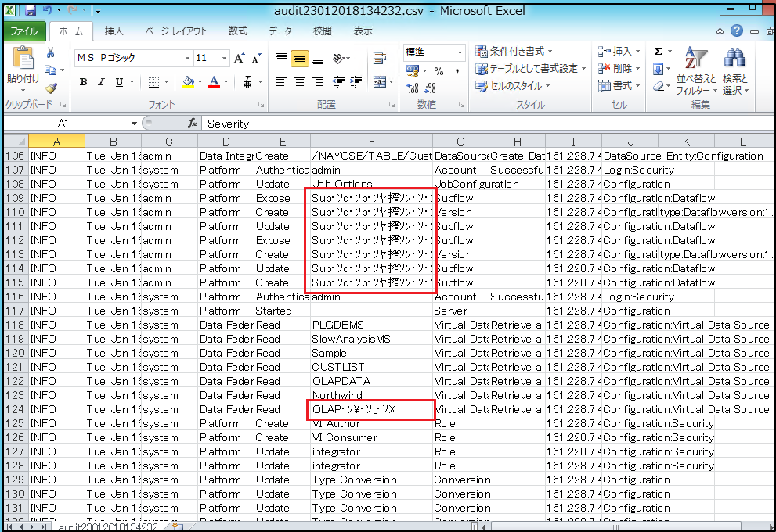The width and height of the screenshot is (776, 532).
Task: Click the yellow fill color bucket
Action: [x=187, y=83]
